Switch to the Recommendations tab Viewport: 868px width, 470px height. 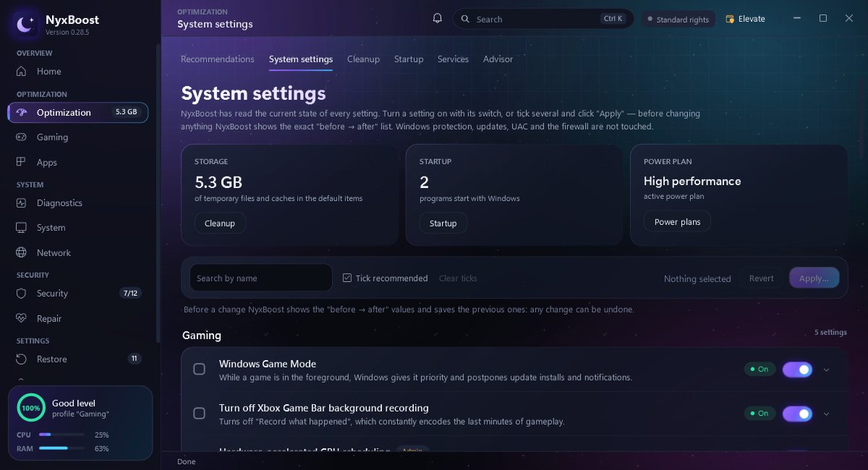point(218,59)
